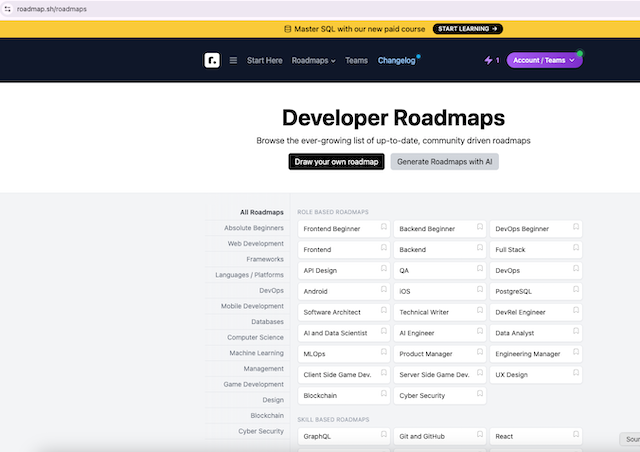
Task: Filter by Machine Learning category
Action: coord(256,353)
